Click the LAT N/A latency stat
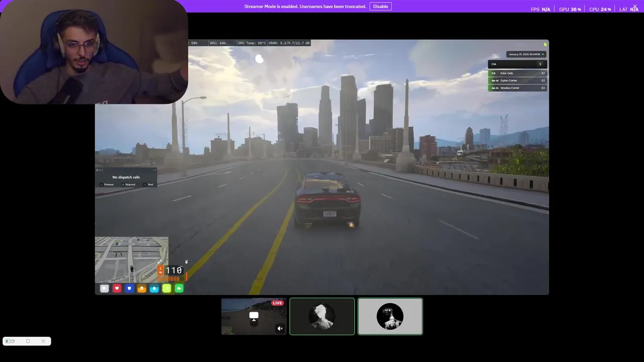This screenshot has height=362, width=644. [629, 9]
